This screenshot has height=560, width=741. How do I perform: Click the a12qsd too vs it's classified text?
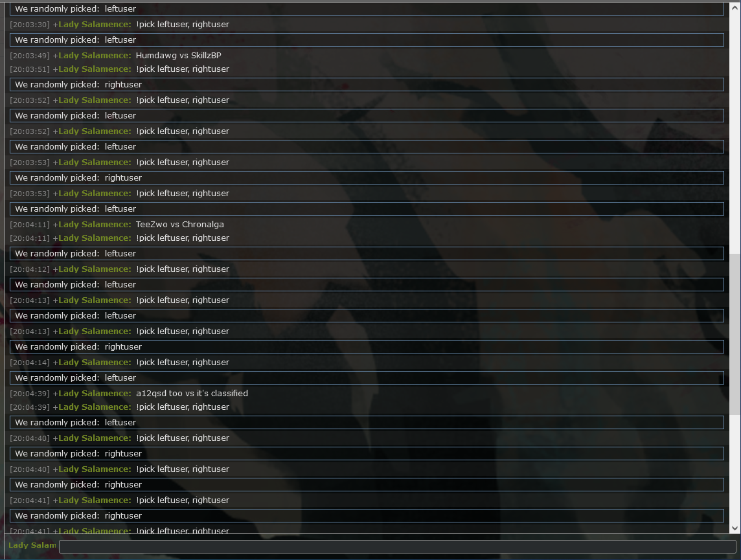(x=192, y=394)
